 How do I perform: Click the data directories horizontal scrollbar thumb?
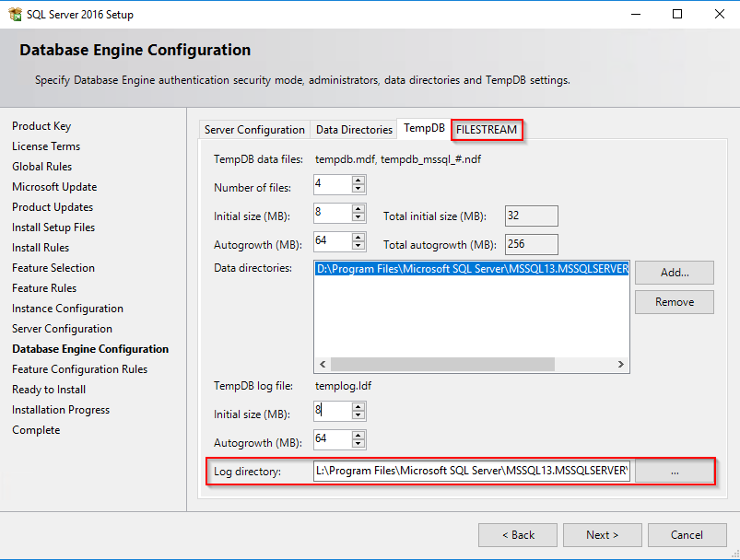point(442,364)
